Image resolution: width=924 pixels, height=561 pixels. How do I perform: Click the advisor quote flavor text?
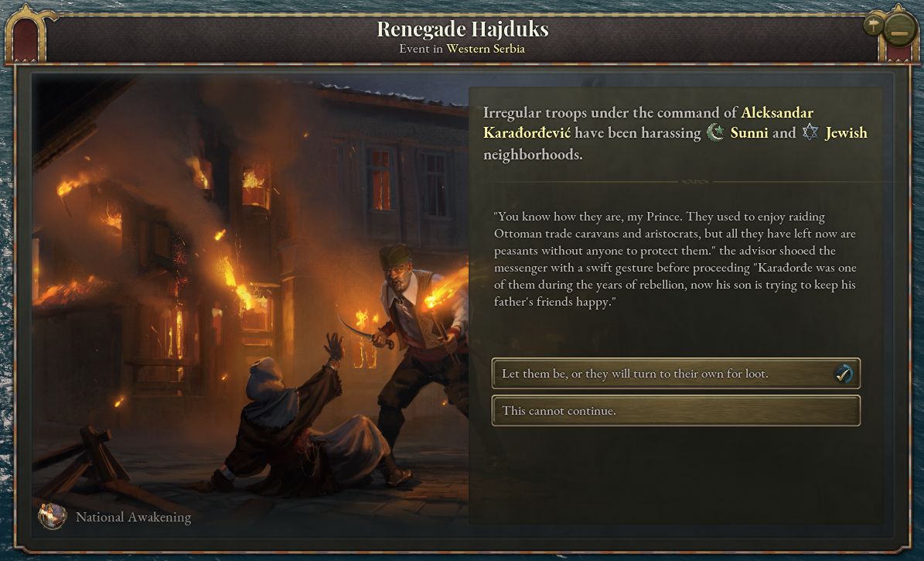pyautogui.click(x=675, y=259)
